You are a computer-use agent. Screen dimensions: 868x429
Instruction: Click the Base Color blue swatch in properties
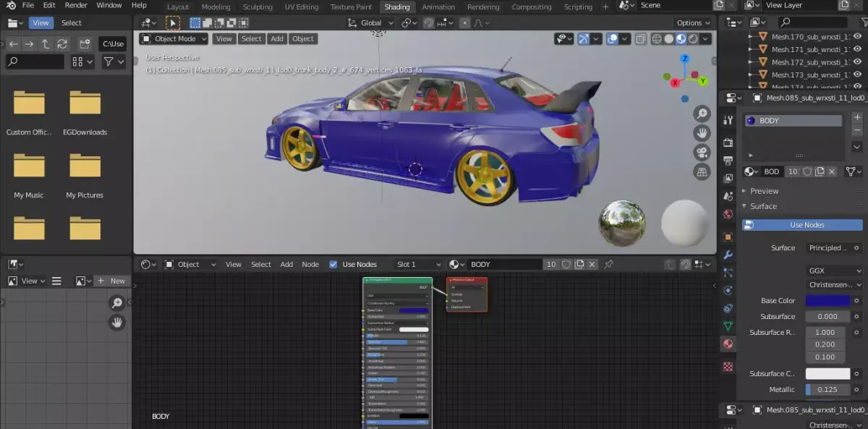827,300
